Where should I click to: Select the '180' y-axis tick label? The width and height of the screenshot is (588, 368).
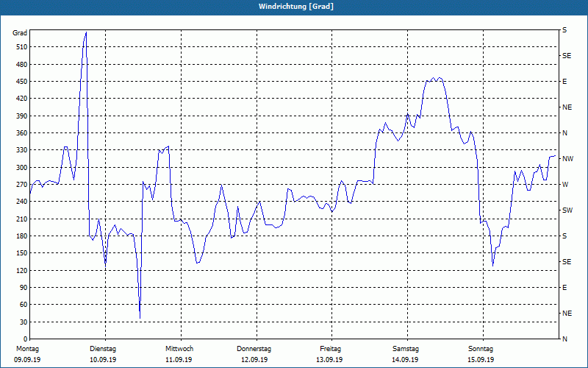[x=22, y=236]
